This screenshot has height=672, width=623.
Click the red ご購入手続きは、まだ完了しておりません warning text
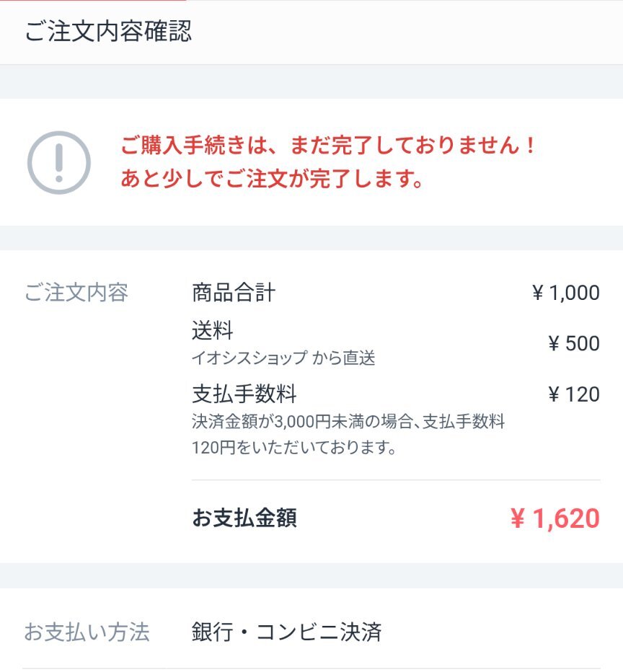(x=328, y=145)
